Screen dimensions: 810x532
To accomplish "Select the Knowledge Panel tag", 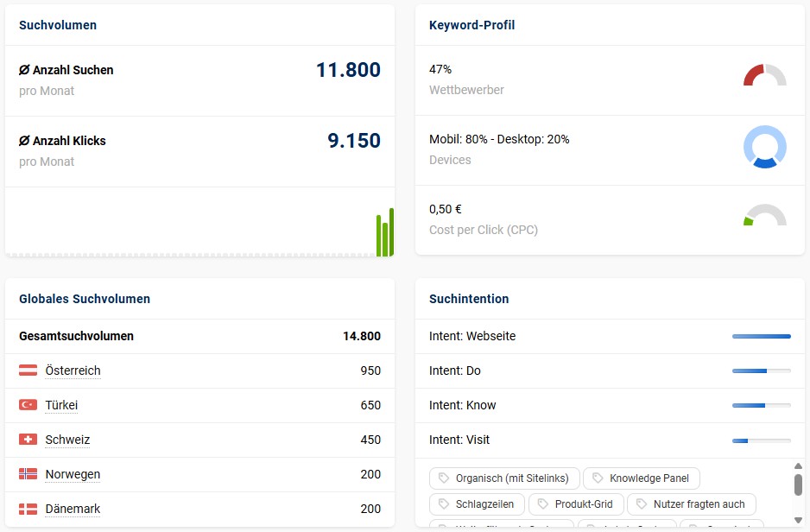I will coord(641,478).
